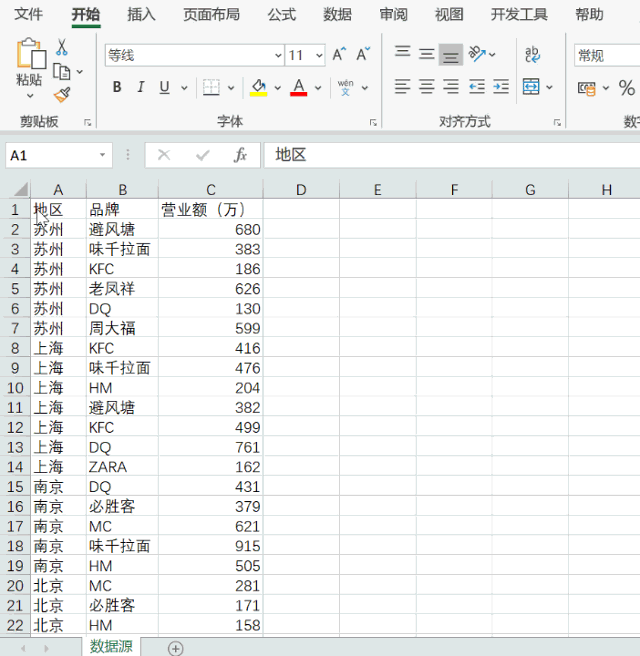Cancel the formula bar entry
Image resolution: width=640 pixels, height=656 pixels.
coord(164,155)
